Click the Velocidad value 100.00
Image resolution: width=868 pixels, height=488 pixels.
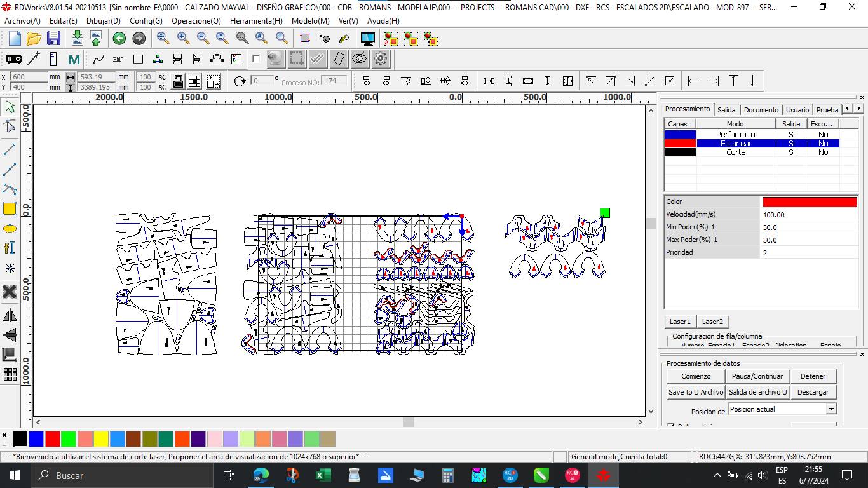[810, 215]
